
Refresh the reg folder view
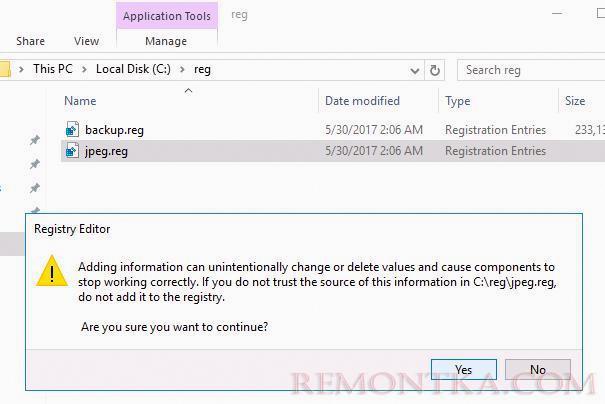pyautogui.click(x=435, y=70)
